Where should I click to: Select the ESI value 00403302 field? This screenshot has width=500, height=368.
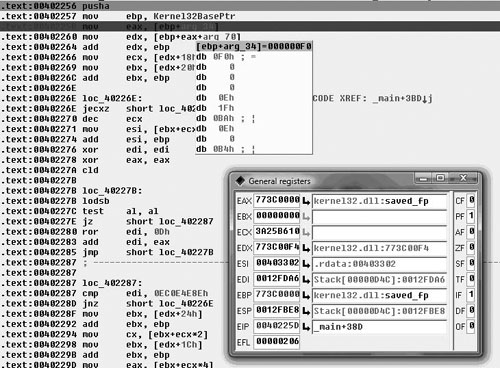pos(277,263)
